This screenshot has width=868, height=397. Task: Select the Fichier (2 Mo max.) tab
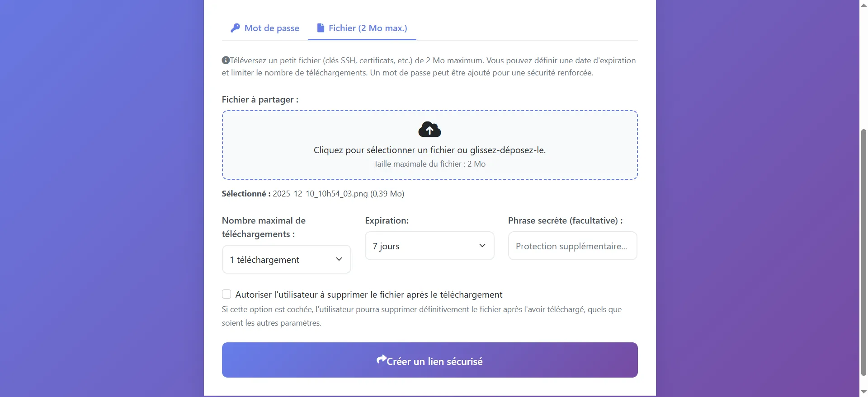click(362, 28)
